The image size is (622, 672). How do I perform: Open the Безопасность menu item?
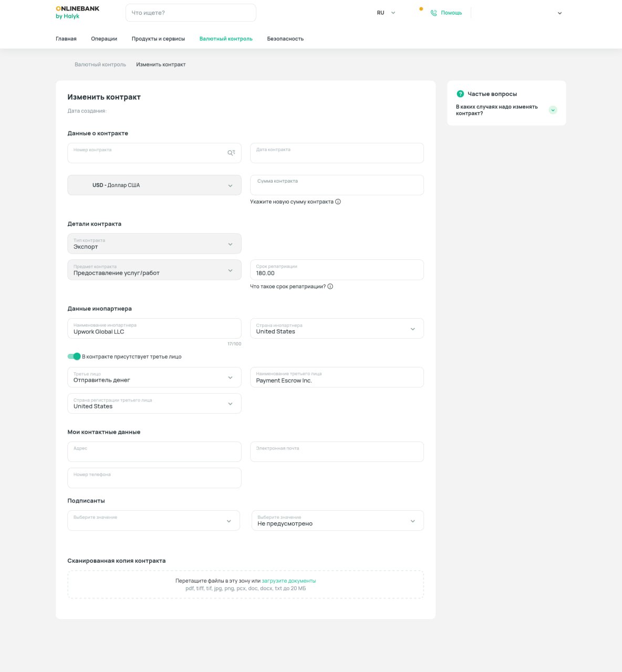pyautogui.click(x=285, y=39)
